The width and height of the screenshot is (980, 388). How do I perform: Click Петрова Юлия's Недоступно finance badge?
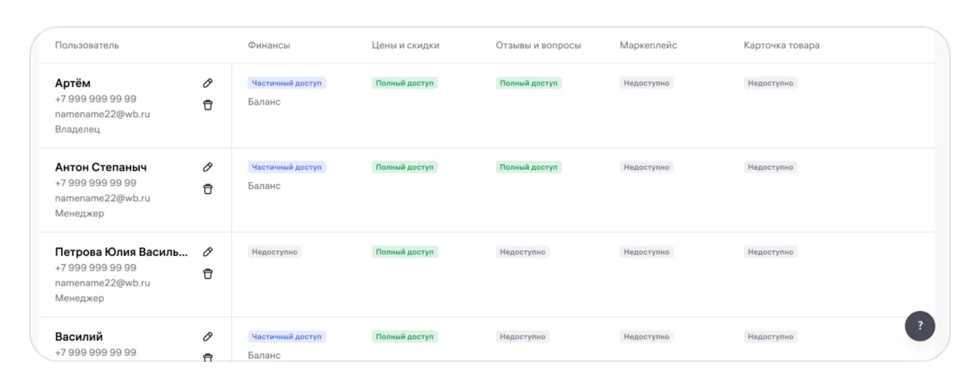pyautogui.click(x=275, y=252)
